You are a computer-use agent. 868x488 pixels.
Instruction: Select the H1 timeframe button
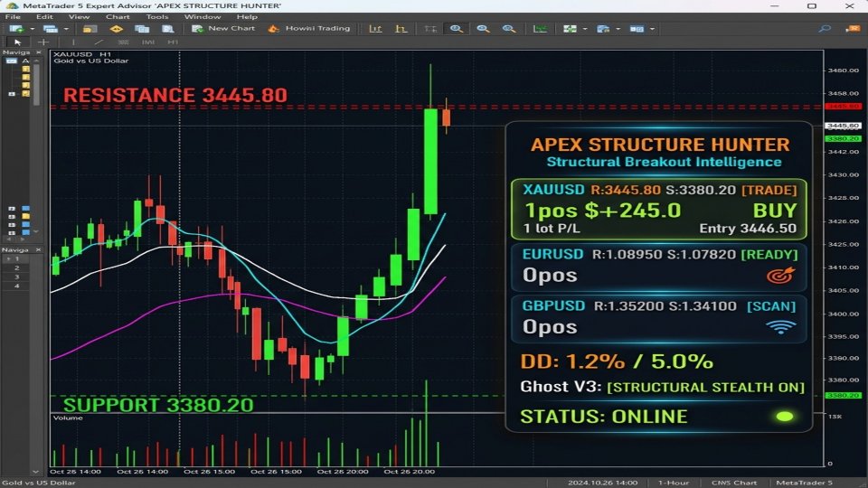tap(173, 42)
